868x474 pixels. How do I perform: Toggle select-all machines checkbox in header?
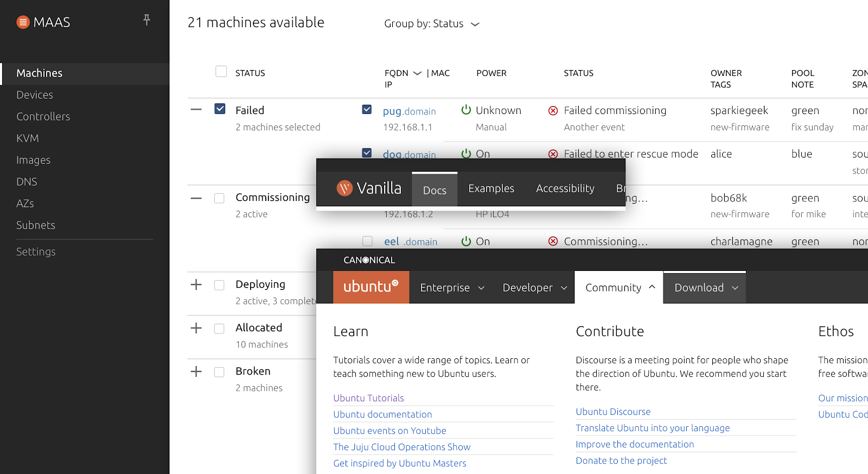coord(221,72)
